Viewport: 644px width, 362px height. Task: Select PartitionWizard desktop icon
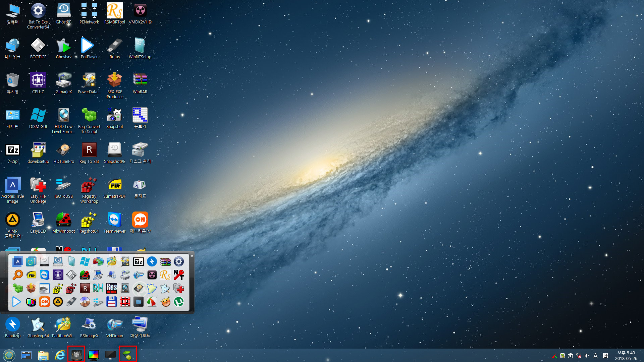[x=64, y=327]
